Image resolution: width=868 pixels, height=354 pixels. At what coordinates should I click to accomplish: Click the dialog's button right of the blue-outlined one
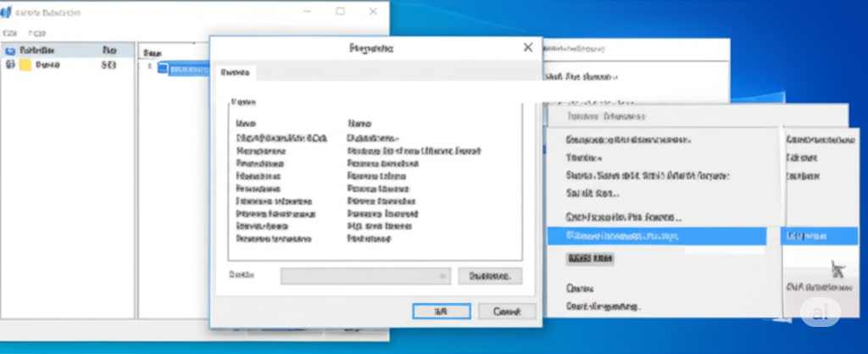tap(507, 312)
